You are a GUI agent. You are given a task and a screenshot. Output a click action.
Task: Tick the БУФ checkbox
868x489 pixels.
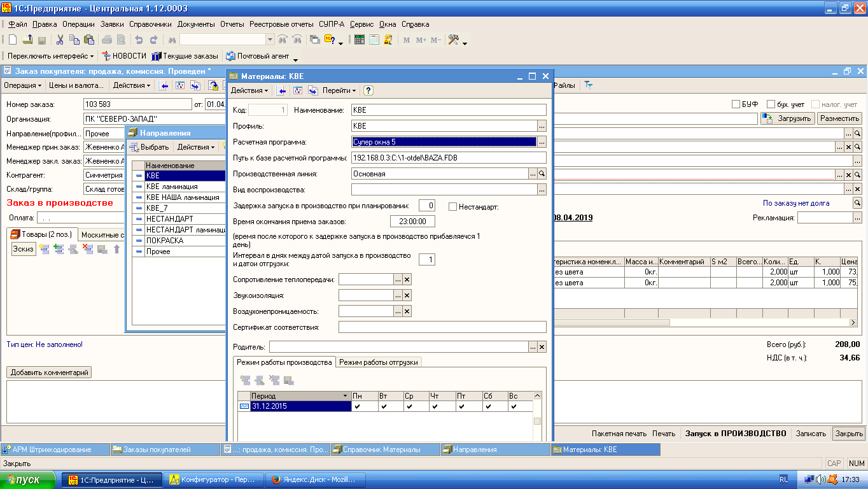(x=736, y=104)
